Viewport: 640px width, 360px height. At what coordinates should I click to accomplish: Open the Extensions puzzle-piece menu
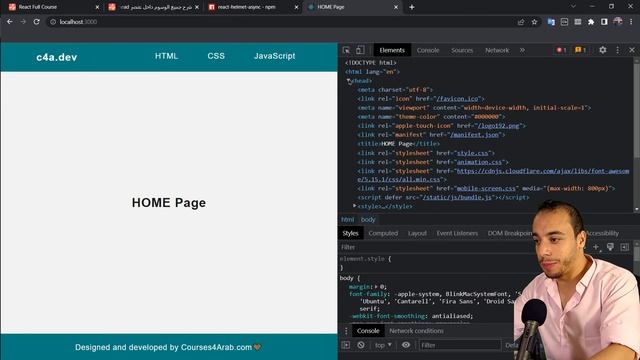(x=591, y=22)
